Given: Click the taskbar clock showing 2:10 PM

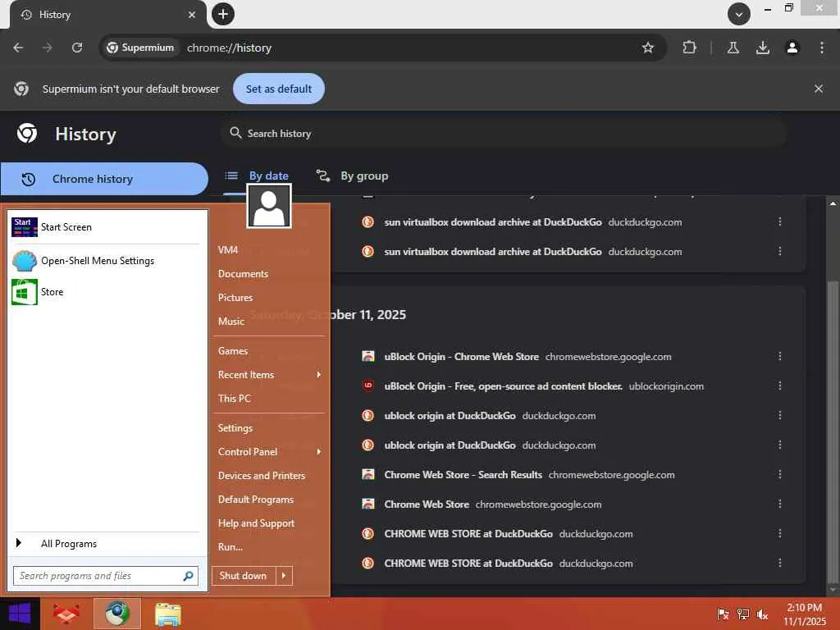Looking at the screenshot, I should tap(805, 614).
